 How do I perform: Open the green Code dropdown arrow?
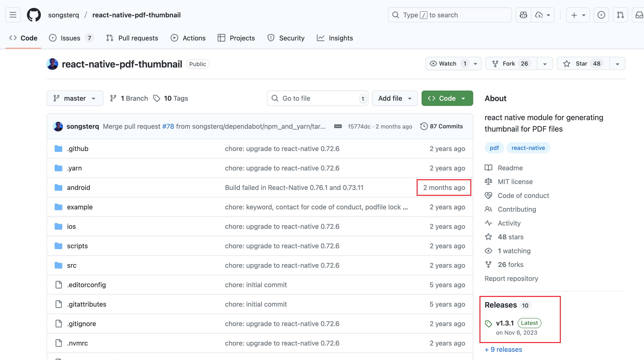[464, 98]
